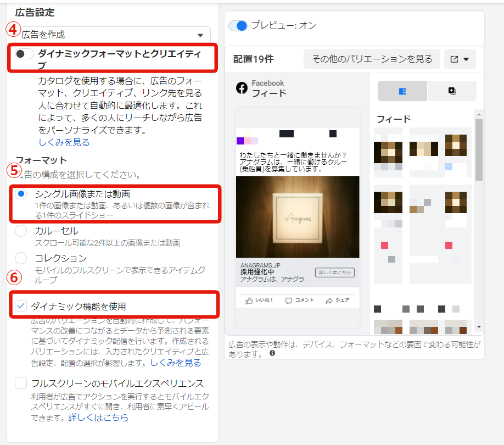Toggle the プレビュー switch off
This screenshot has height=445, width=504.
point(238,26)
